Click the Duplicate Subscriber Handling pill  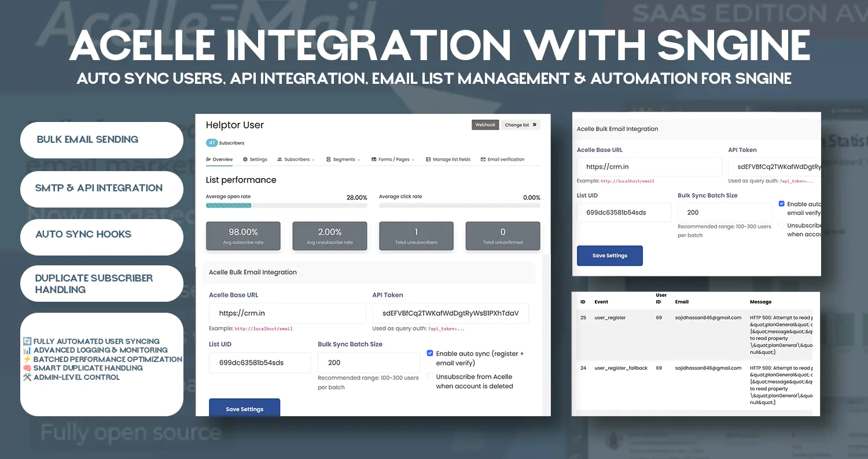[102, 283]
